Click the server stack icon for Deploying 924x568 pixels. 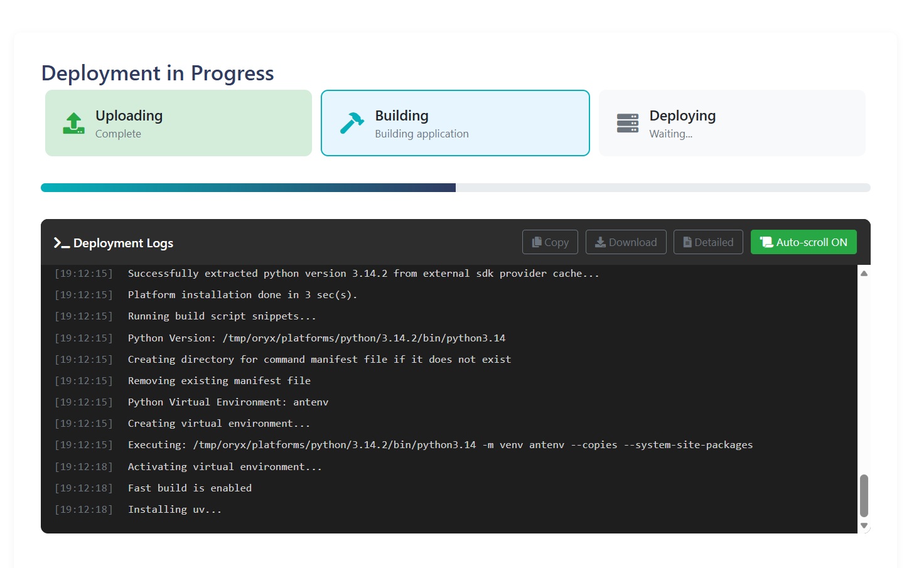pos(628,123)
